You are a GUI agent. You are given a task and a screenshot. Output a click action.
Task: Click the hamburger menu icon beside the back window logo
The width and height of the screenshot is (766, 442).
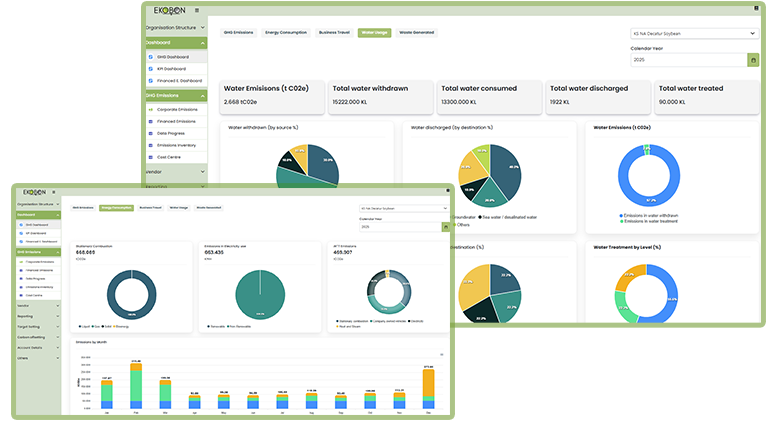click(x=196, y=10)
